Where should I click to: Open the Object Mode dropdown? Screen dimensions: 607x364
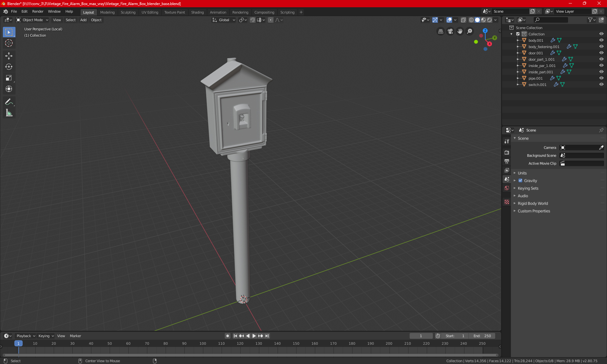pos(32,20)
